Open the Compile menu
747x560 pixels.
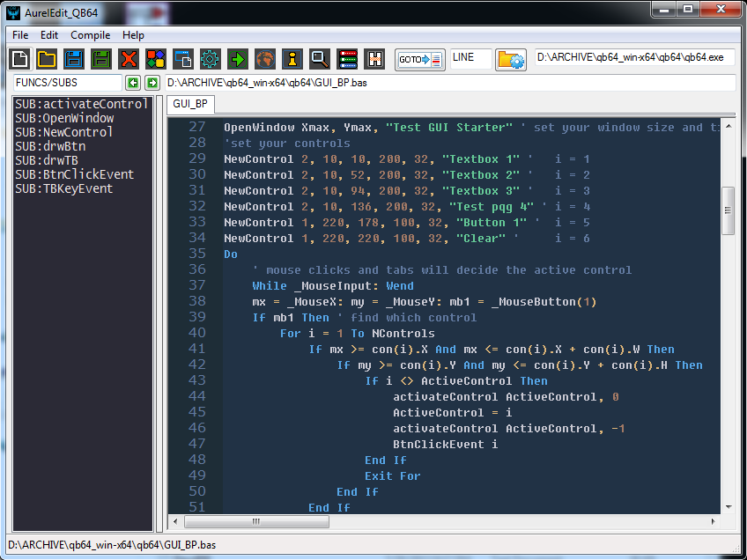[x=91, y=35]
